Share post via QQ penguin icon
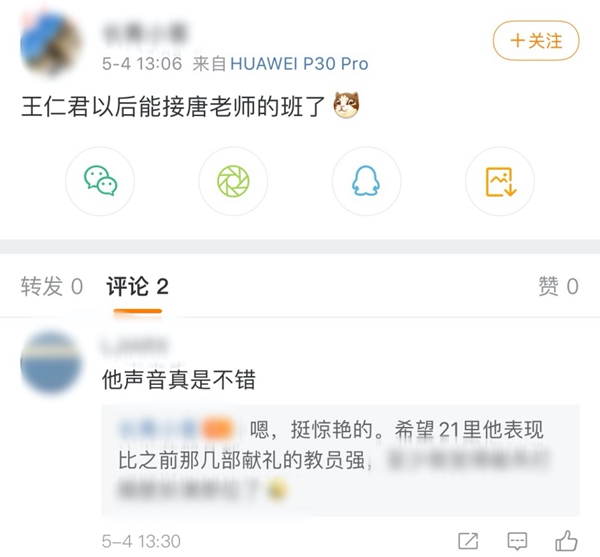 pos(366,181)
